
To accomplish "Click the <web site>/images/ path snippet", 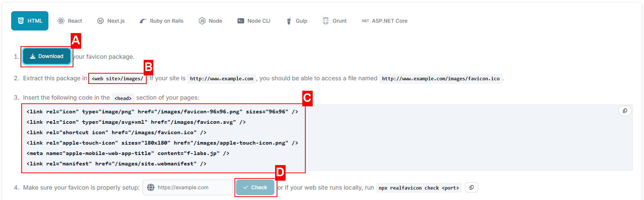I will click(x=117, y=79).
